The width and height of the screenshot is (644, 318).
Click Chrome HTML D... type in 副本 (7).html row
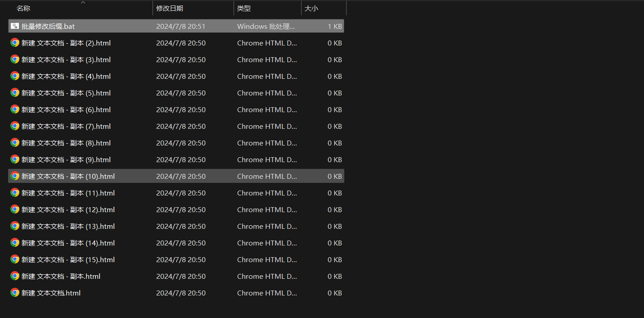[267, 126]
